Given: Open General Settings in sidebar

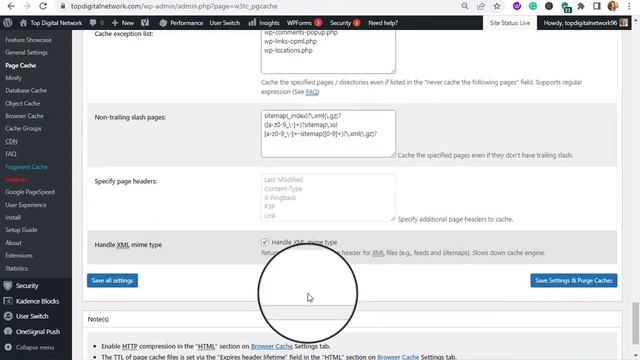Looking at the screenshot, I should point(27,53).
